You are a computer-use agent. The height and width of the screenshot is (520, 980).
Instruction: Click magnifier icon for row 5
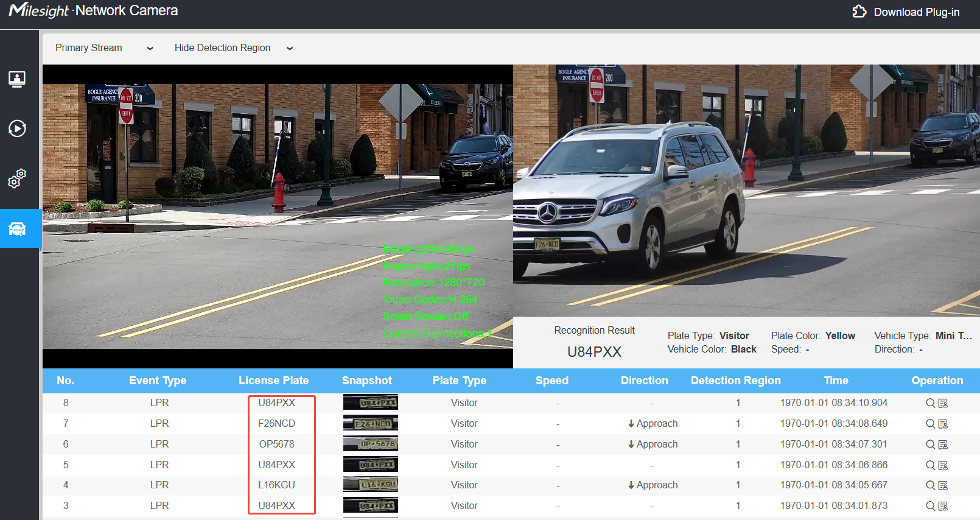click(930, 465)
